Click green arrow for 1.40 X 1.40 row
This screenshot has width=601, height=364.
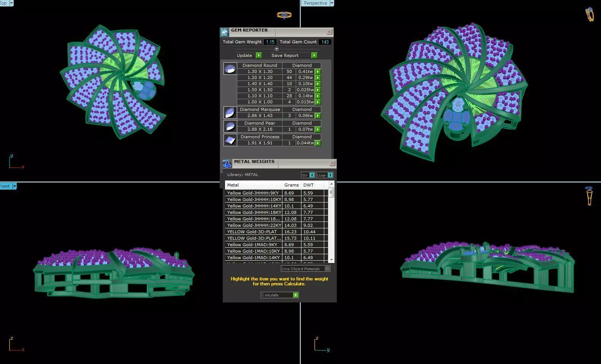(x=318, y=84)
